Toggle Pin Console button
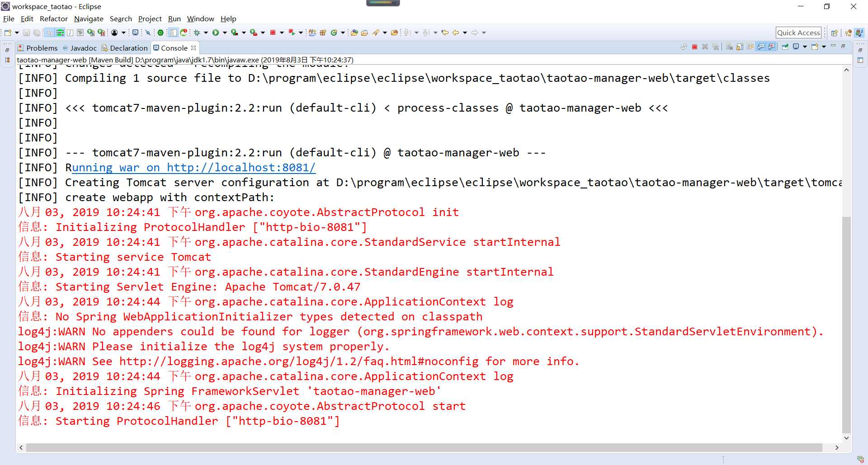 (785, 47)
